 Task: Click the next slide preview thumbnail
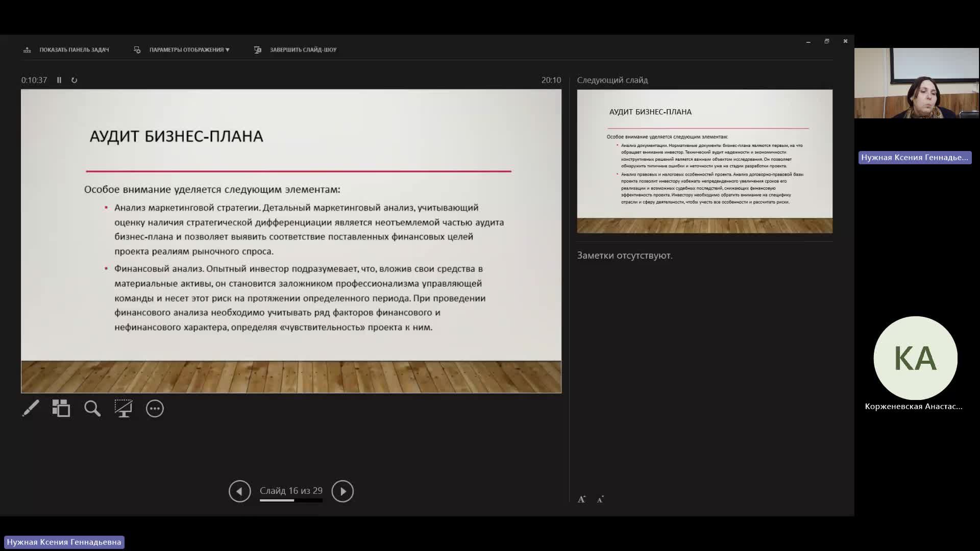[704, 161]
